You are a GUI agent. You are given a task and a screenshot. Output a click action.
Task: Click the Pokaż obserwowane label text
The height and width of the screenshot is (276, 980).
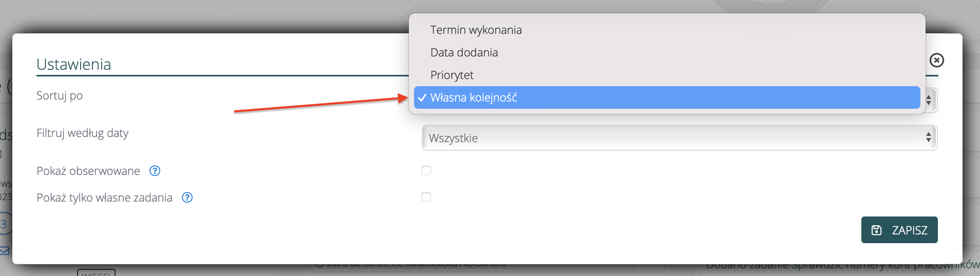[x=88, y=171]
